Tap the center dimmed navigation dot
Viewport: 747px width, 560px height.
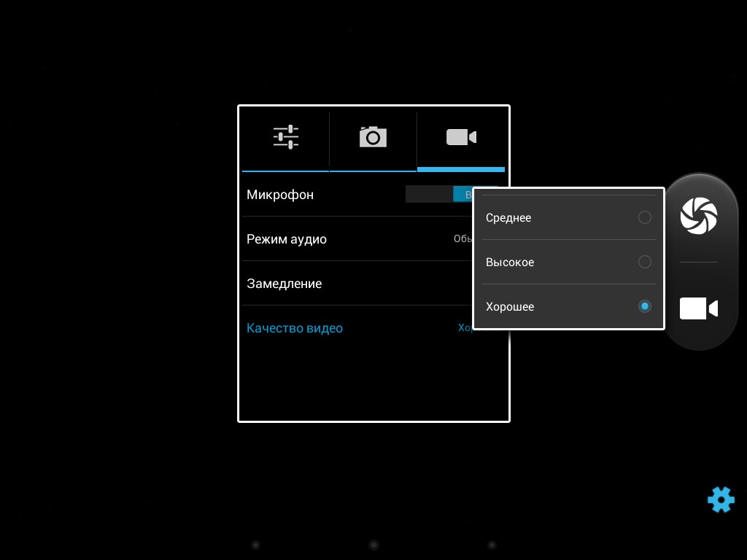pyautogui.click(x=373, y=545)
